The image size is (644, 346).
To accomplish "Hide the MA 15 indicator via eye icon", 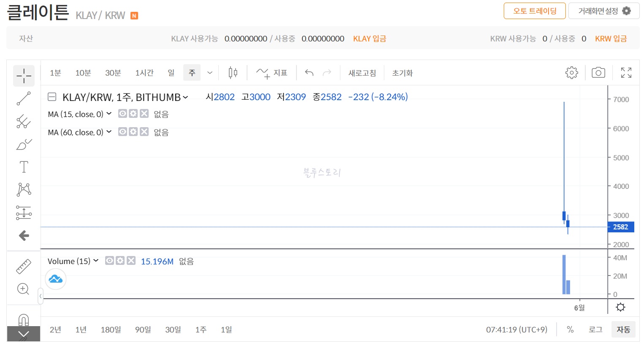I will pyautogui.click(x=122, y=114).
